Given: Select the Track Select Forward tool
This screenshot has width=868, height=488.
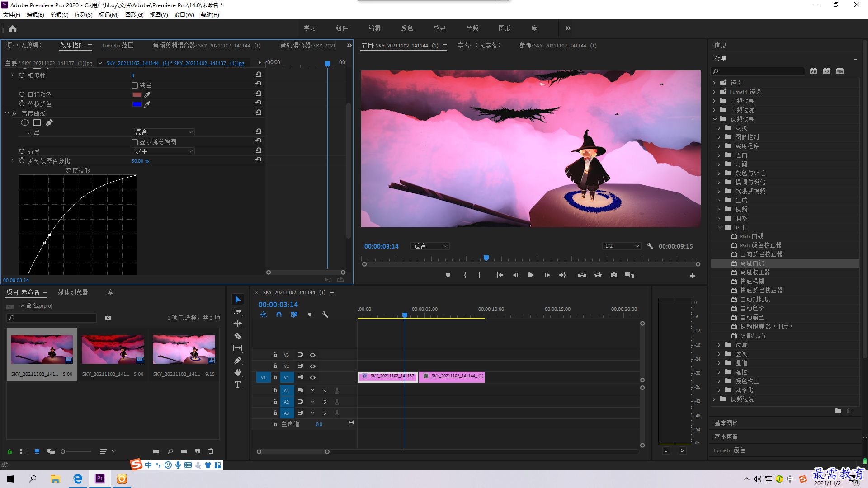Looking at the screenshot, I should [238, 311].
